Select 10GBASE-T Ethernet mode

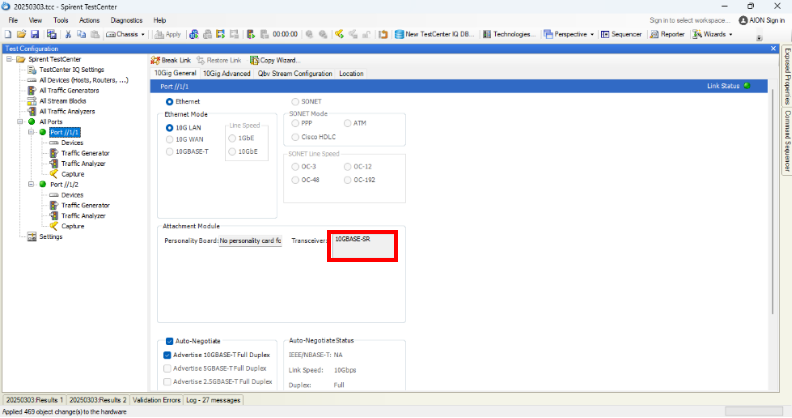tap(170, 151)
